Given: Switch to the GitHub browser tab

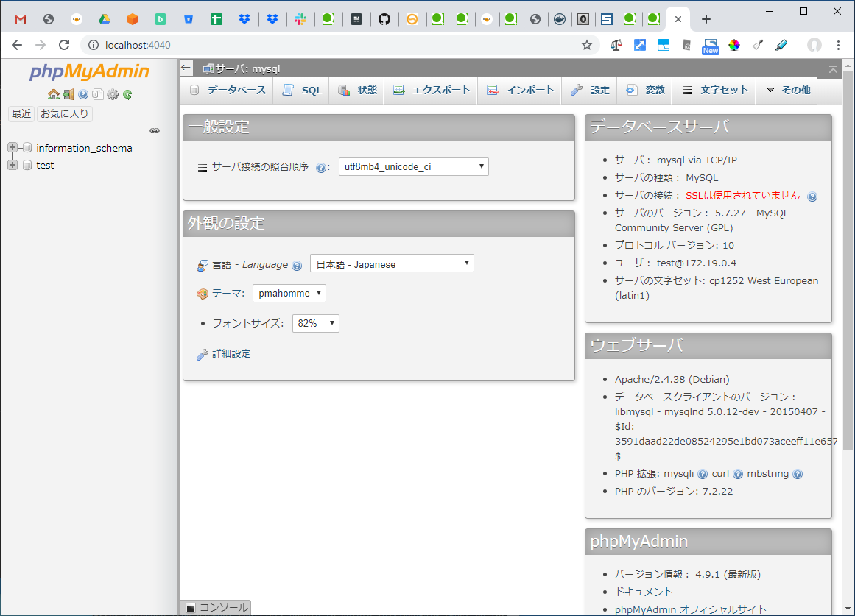Looking at the screenshot, I should pyautogui.click(x=384, y=19).
